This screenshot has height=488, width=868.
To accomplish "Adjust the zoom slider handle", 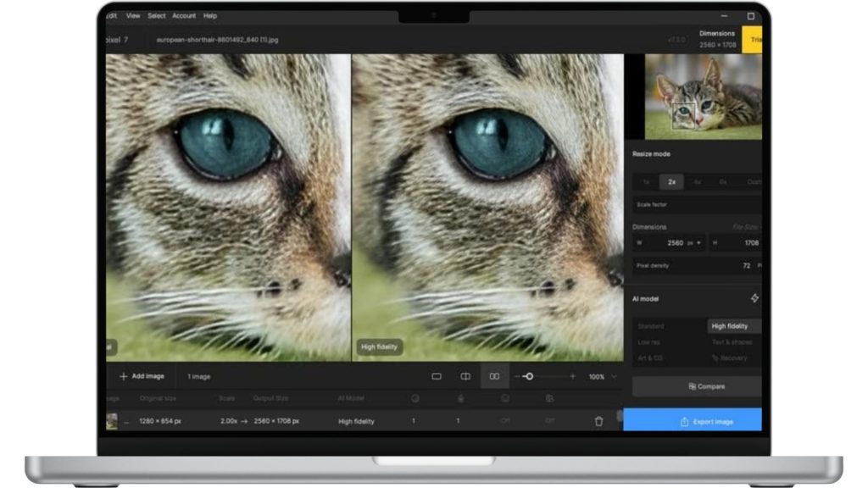I will tap(529, 376).
